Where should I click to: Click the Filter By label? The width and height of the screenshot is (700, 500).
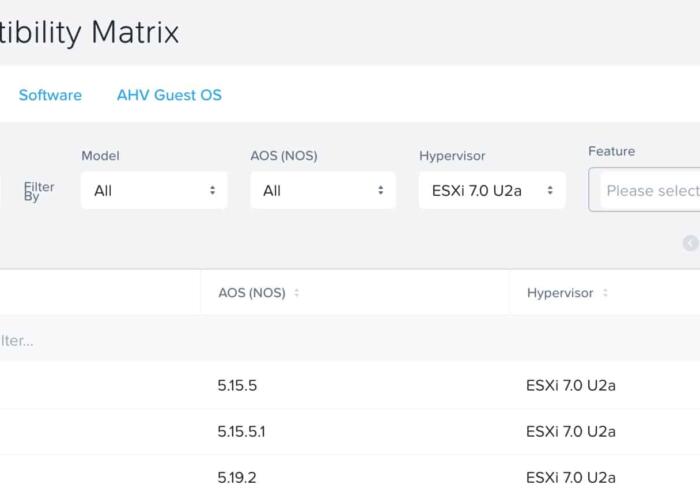click(x=39, y=191)
